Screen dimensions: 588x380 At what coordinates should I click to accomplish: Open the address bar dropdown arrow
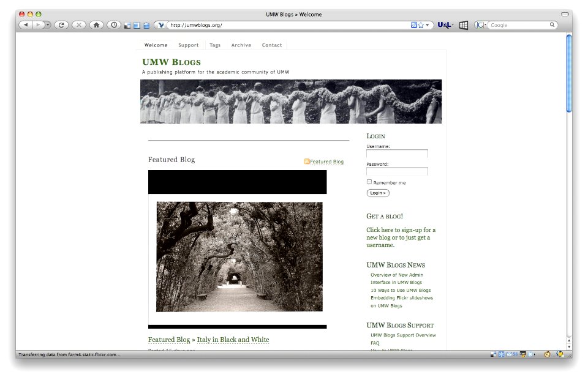click(x=427, y=25)
